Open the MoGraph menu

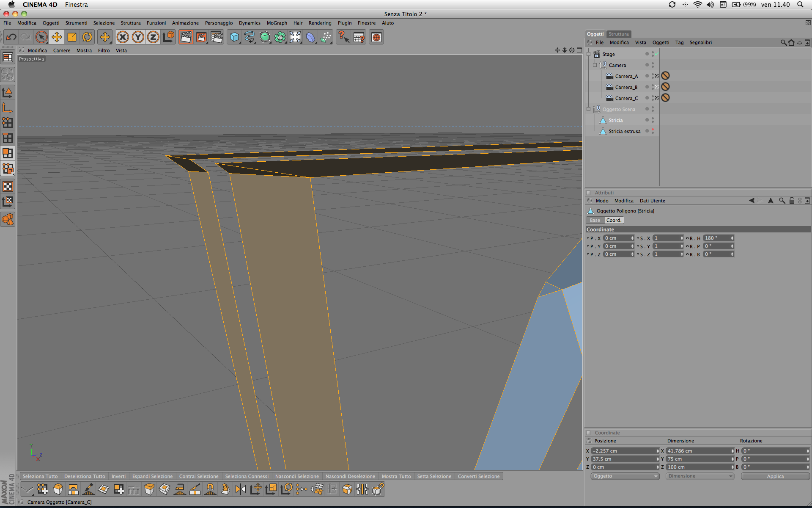(277, 23)
